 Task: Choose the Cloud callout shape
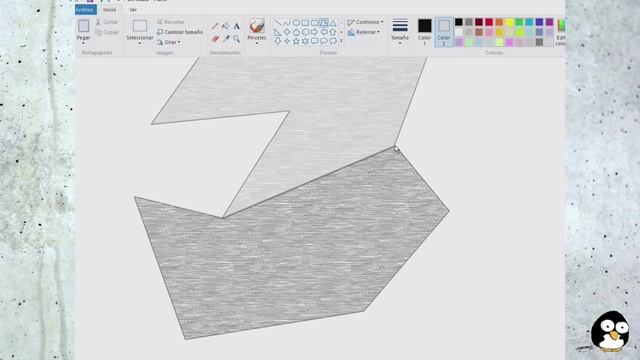333,41
